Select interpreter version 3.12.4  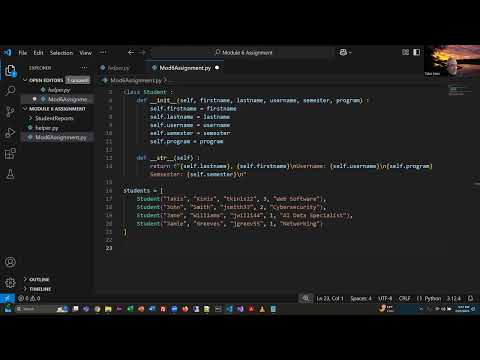(454, 298)
